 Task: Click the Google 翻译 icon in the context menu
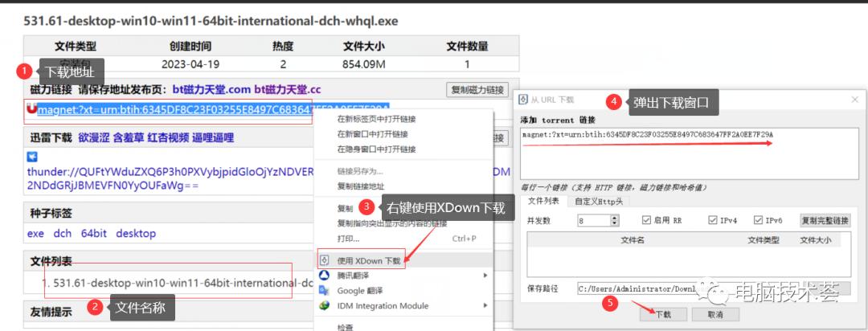[325, 290]
